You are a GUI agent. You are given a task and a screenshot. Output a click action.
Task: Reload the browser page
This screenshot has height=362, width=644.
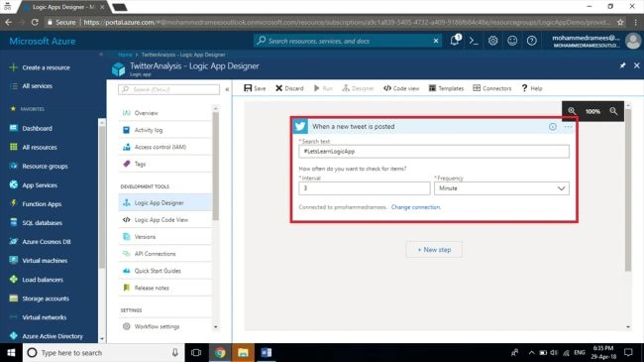pos(35,22)
